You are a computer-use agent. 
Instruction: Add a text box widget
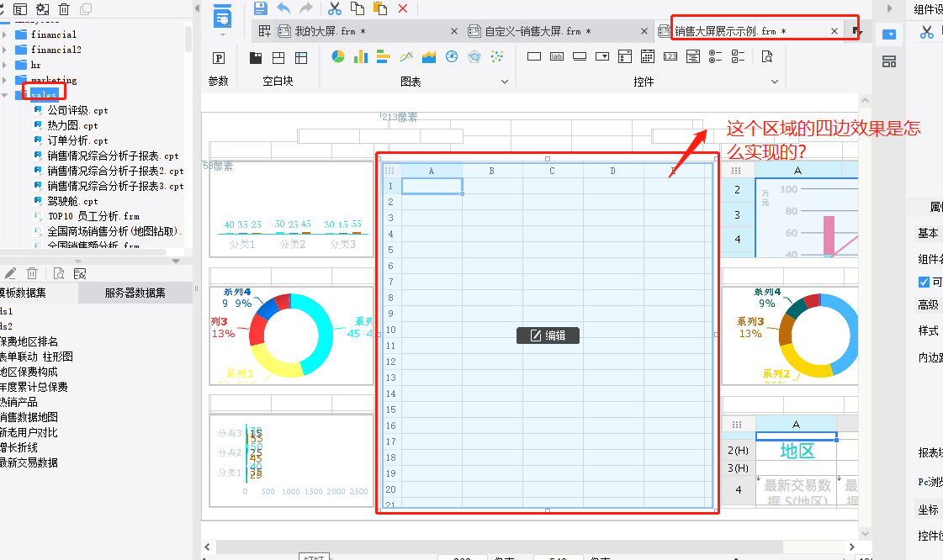coord(534,56)
